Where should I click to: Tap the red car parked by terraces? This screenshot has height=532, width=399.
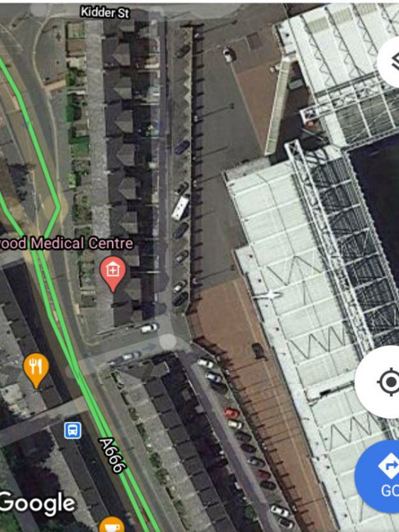coord(231,413)
